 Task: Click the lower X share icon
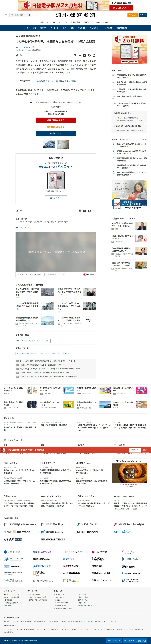(85, 211)
